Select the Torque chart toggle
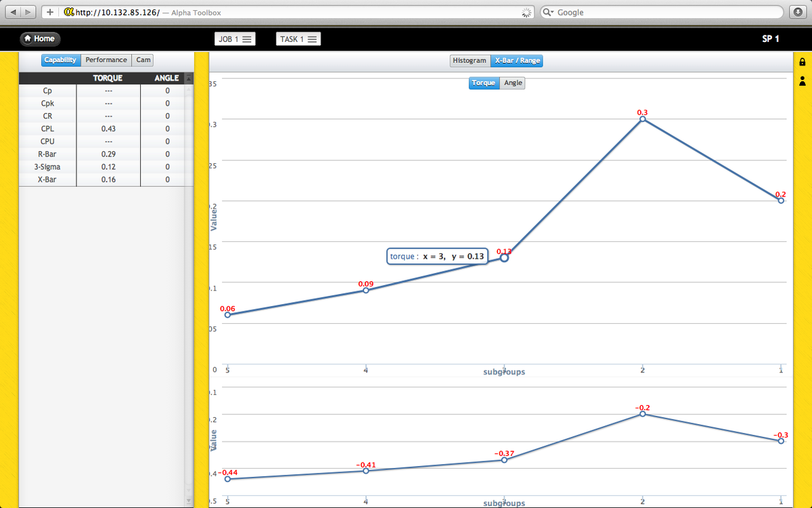 [x=484, y=83]
